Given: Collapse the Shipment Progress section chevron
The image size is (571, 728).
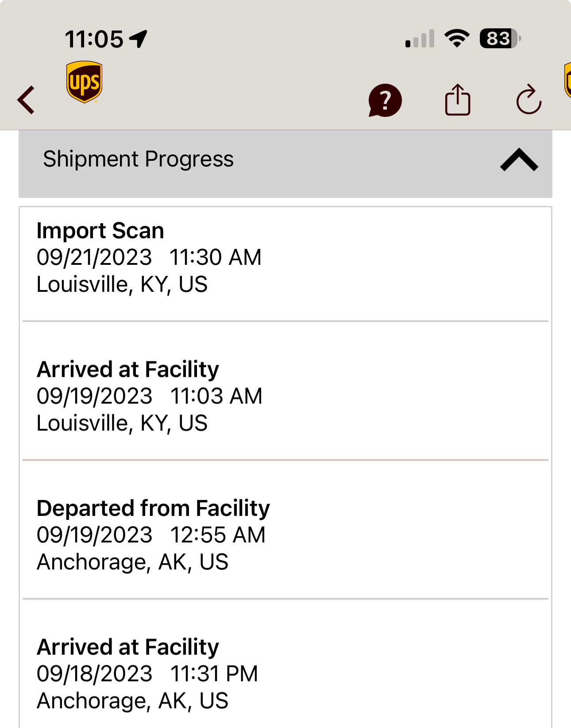Looking at the screenshot, I should point(519,160).
